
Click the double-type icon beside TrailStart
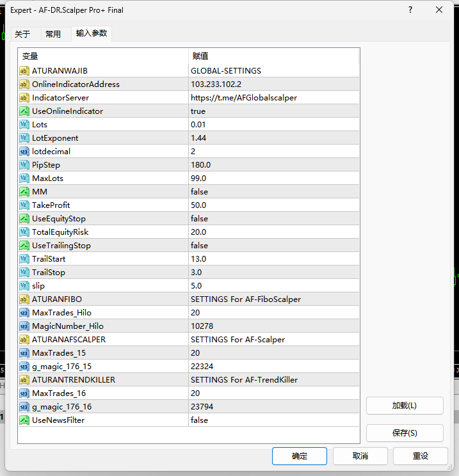click(24, 259)
